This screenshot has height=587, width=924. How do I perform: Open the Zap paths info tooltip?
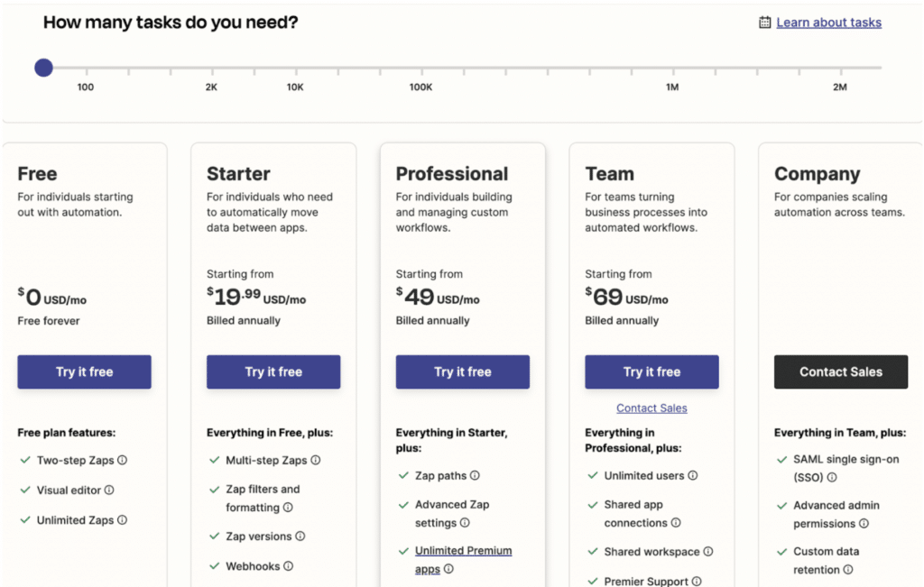(x=475, y=475)
